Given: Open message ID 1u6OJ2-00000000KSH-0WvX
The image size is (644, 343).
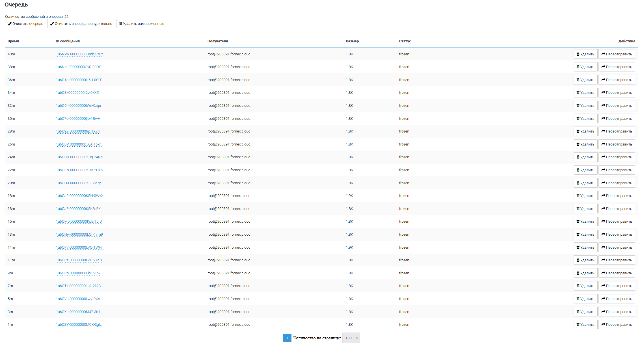Looking at the screenshot, I should pyautogui.click(x=79, y=196).
